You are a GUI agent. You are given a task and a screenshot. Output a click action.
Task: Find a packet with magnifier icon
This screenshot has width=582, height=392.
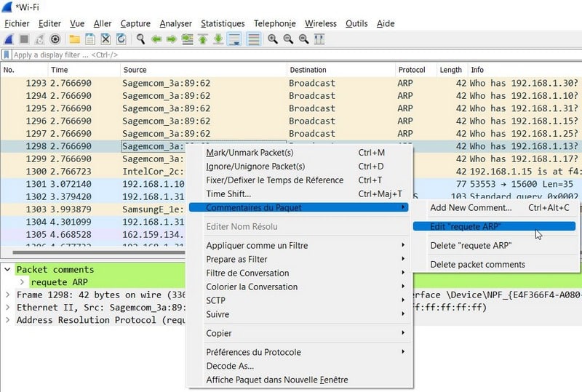[x=140, y=39]
